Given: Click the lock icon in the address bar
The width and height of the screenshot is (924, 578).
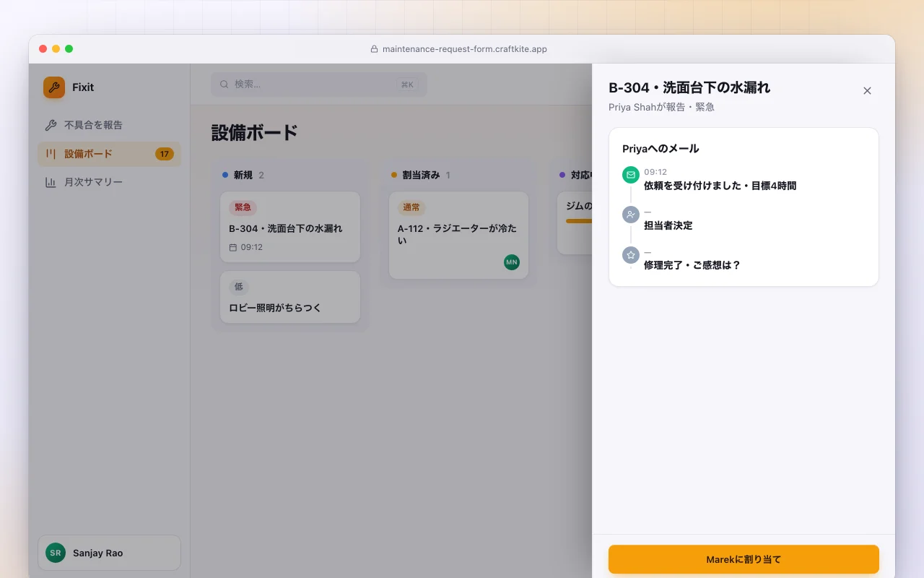Looking at the screenshot, I should [x=374, y=49].
